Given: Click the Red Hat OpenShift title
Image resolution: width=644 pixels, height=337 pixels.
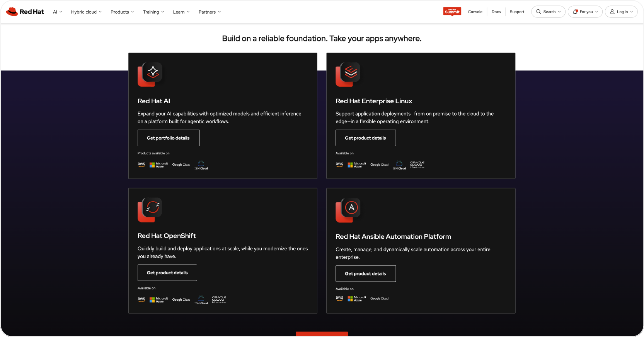Looking at the screenshot, I should point(167,236).
